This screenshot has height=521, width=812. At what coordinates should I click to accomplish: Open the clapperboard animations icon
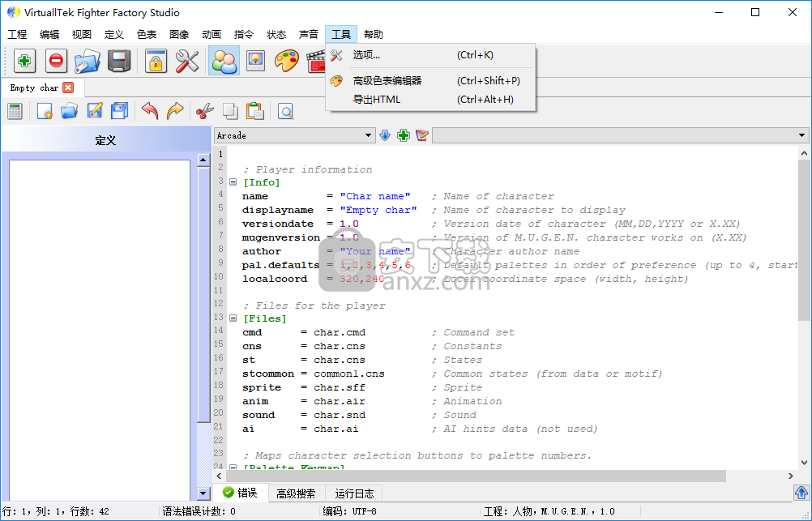316,61
